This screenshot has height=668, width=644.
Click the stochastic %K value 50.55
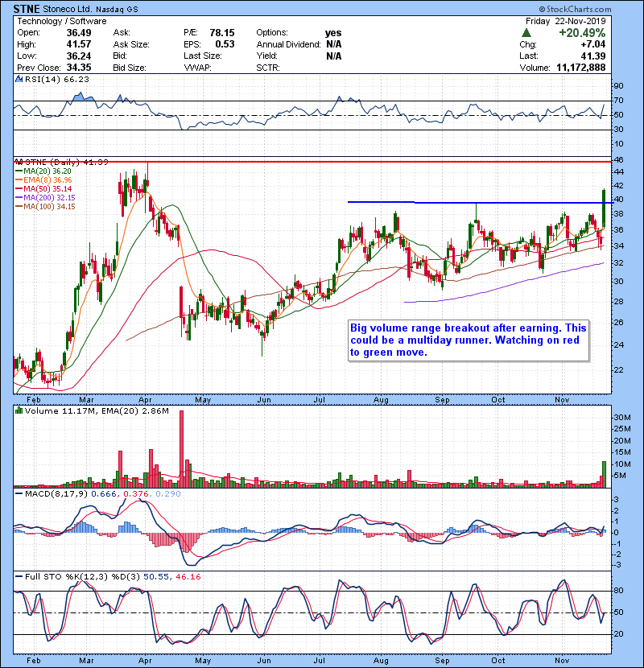(x=156, y=577)
